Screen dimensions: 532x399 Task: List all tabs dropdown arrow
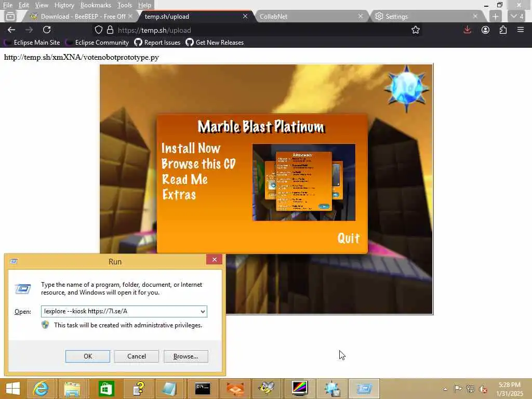[x=517, y=16]
